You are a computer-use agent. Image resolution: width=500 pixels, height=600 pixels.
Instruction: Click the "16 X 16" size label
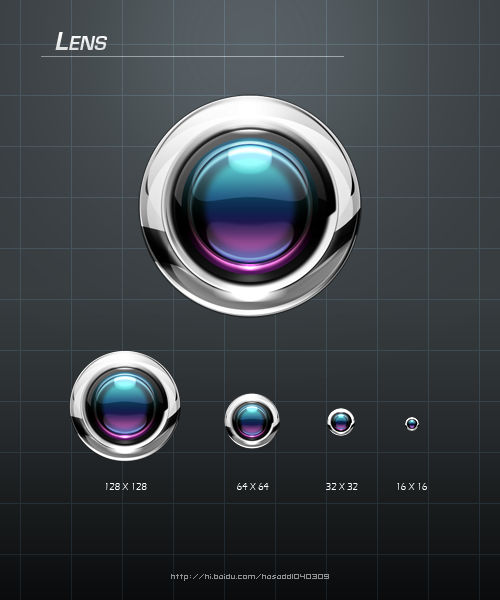pos(412,486)
